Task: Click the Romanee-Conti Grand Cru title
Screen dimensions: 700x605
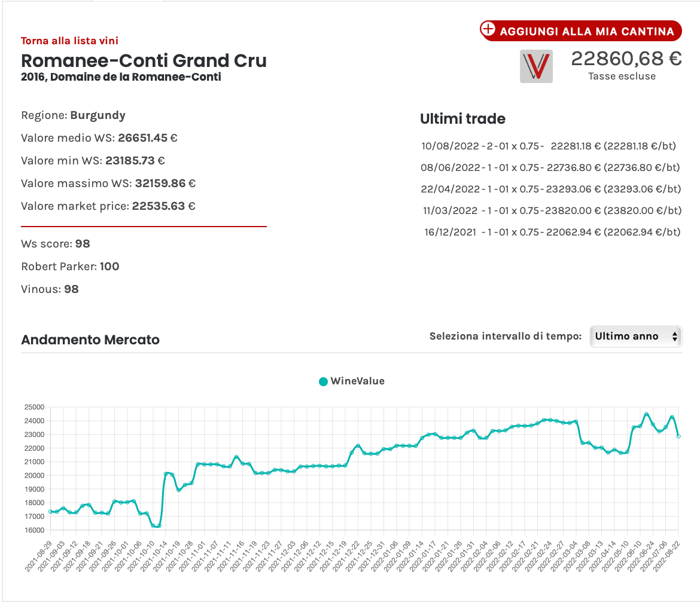Action: point(144,60)
